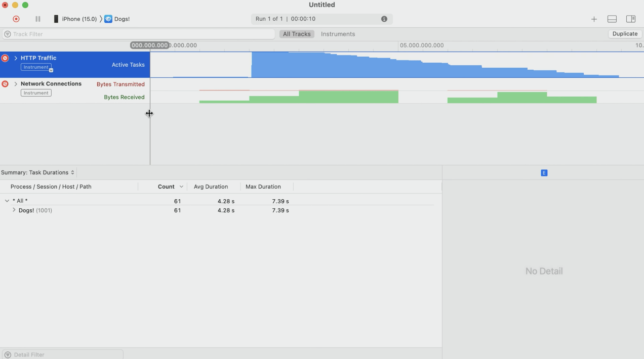Open the track filter options icon

(x=8, y=34)
